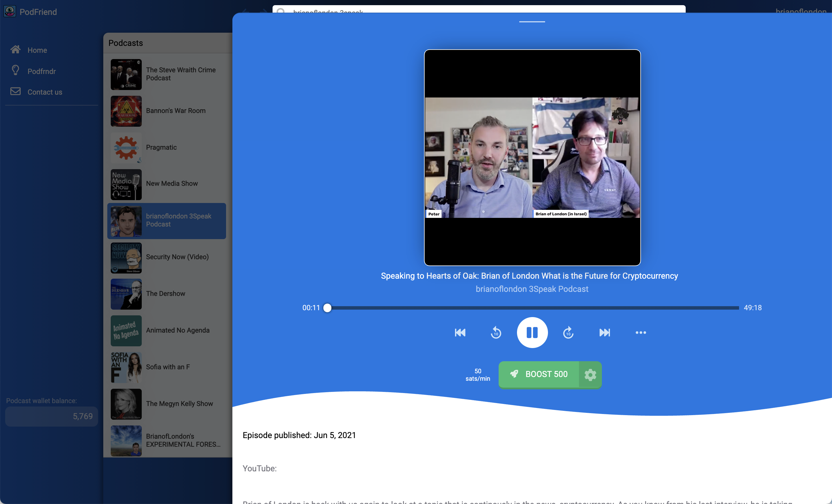Click the Home house icon
This screenshot has height=504, width=832.
pyautogui.click(x=15, y=50)
